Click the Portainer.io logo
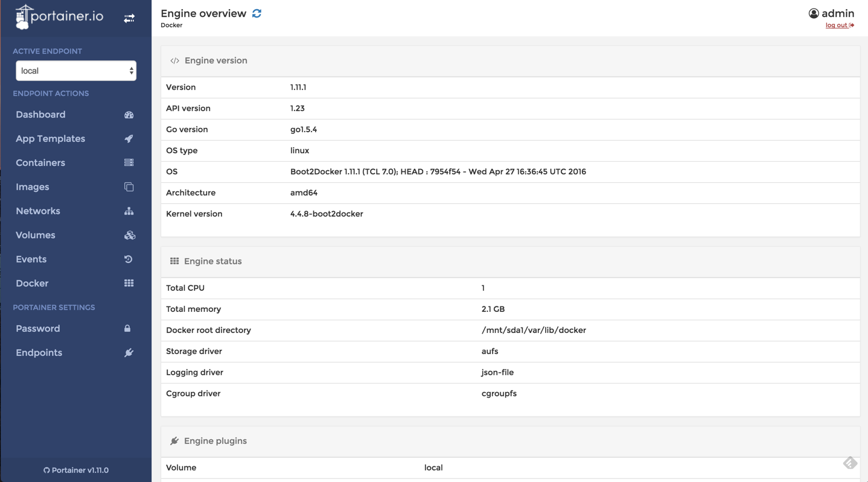This screenshot has width=868, height=482. [59, 17]
